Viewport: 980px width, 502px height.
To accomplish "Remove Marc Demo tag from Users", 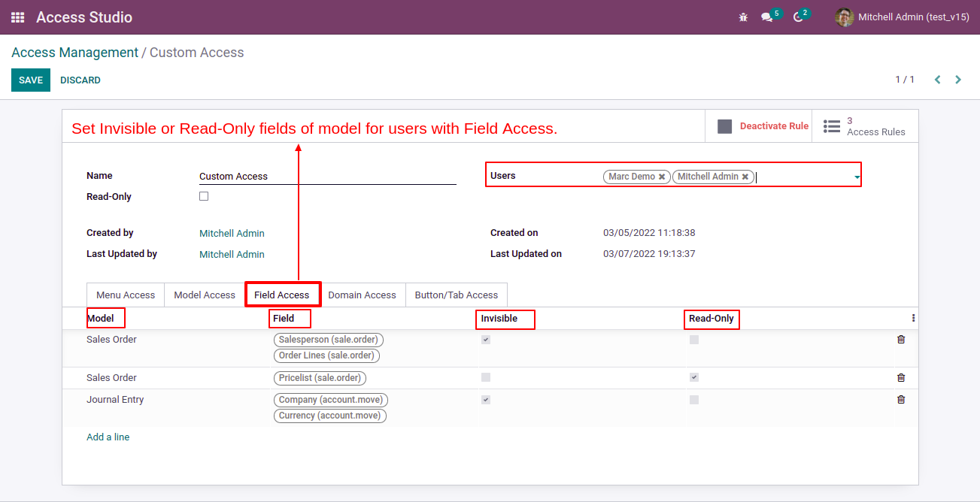I will (662, 177).
